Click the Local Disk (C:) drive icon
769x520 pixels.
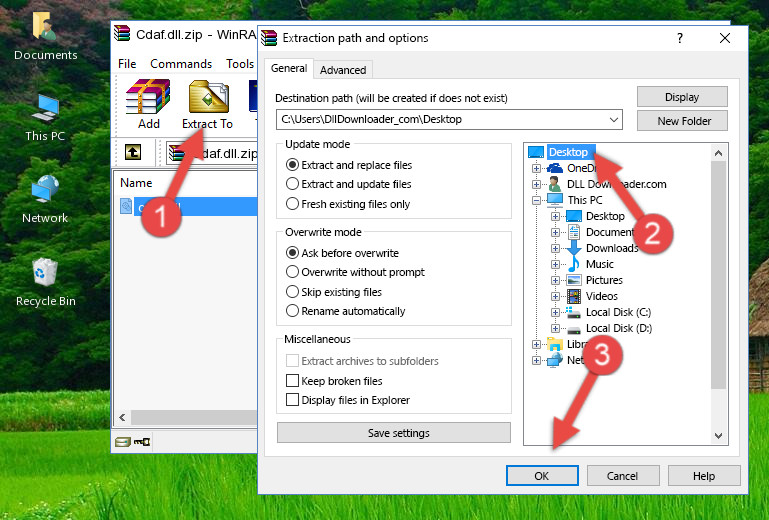573,312
